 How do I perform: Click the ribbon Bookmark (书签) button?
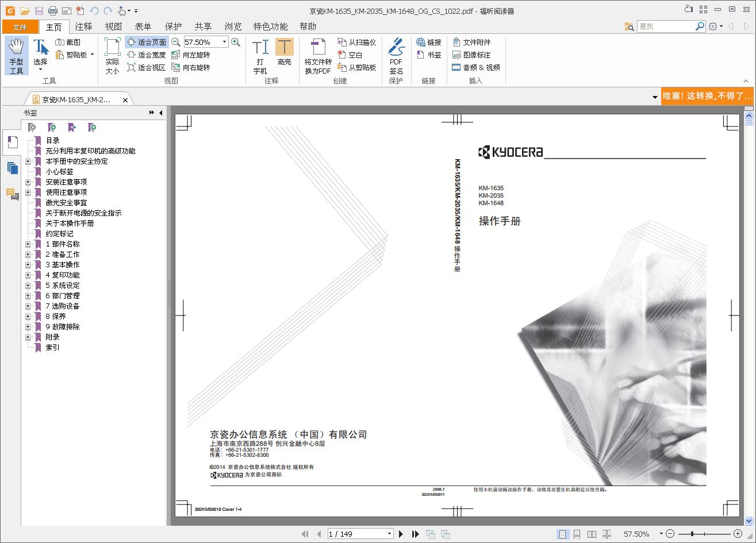click(x=429, y=55)
